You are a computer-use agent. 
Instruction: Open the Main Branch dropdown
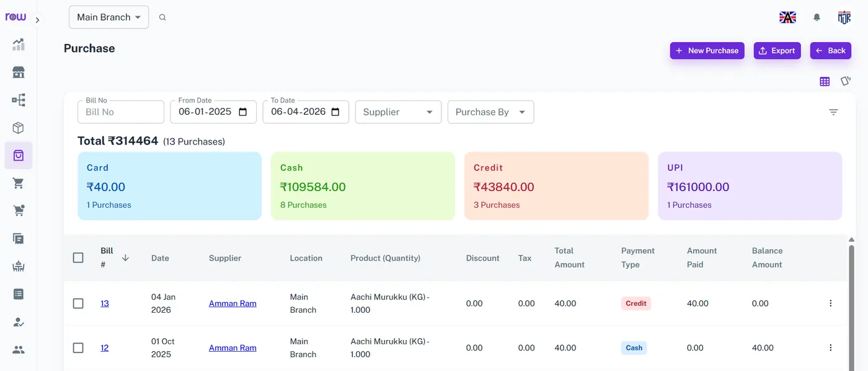tap(108, 17)
